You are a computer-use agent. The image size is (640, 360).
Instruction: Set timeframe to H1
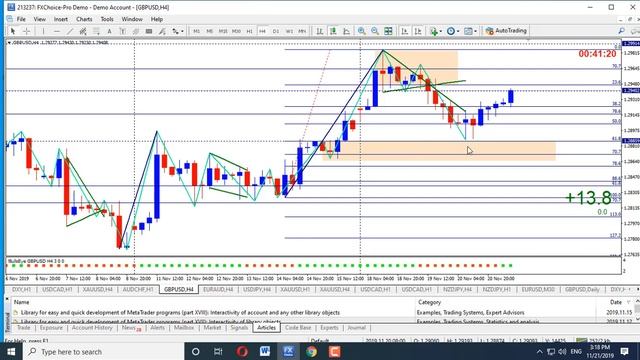pos(249,31)
